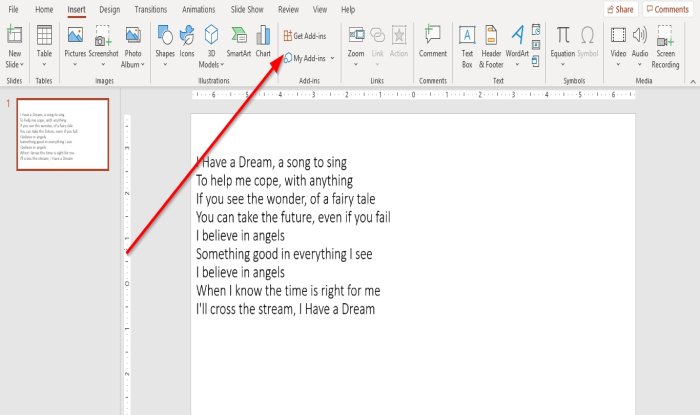Image resolution: width=700 pixels, height=415 pixels.
Task: Open the Help tab
Action: (x=348, y=9)
